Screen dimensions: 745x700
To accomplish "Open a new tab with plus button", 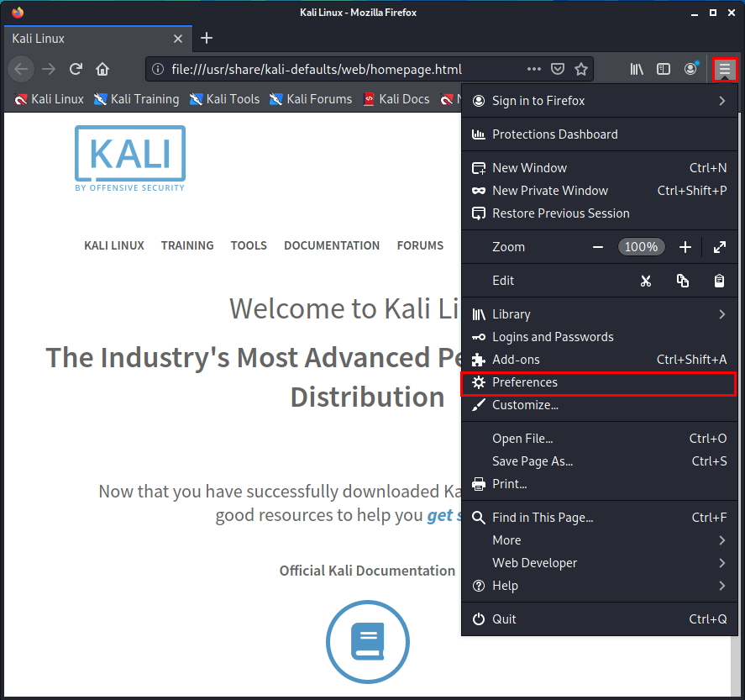I will [x=207, y=38].
